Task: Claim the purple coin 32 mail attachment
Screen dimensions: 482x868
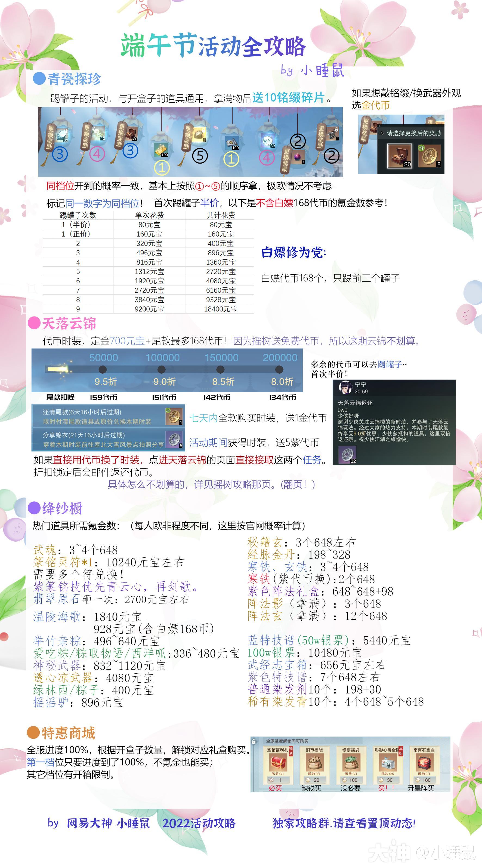Action: point(347,455)
